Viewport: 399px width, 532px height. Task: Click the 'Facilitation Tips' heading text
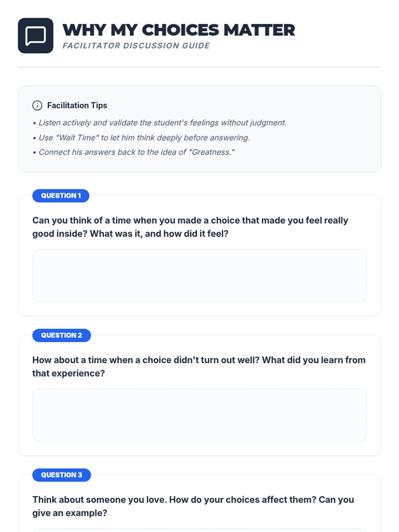click(77, 105)
